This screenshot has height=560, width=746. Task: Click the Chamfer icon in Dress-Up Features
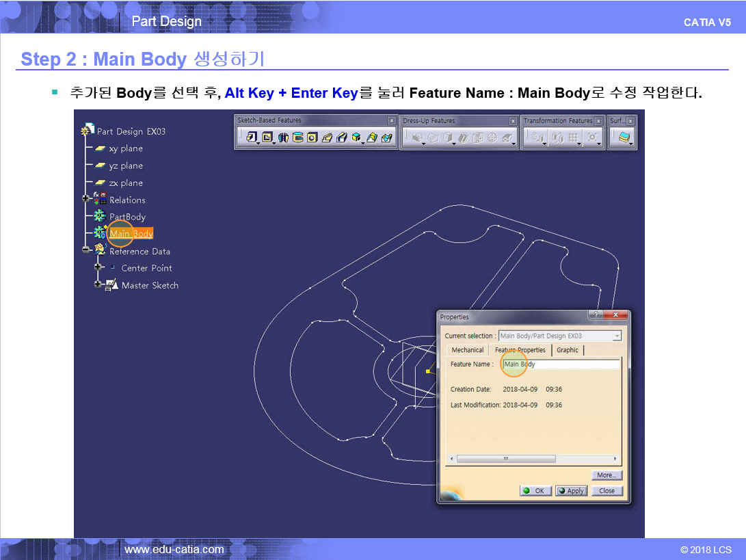[x=432, y=137]
